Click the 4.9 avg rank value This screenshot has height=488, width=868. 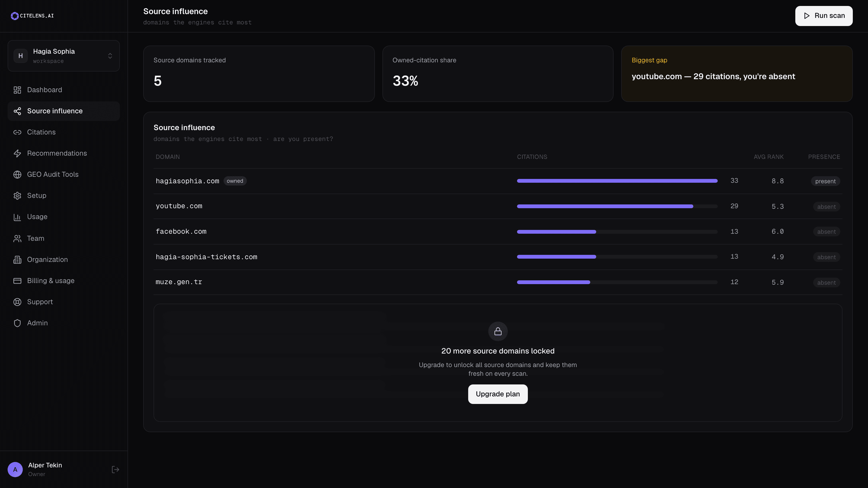[777, 257]
